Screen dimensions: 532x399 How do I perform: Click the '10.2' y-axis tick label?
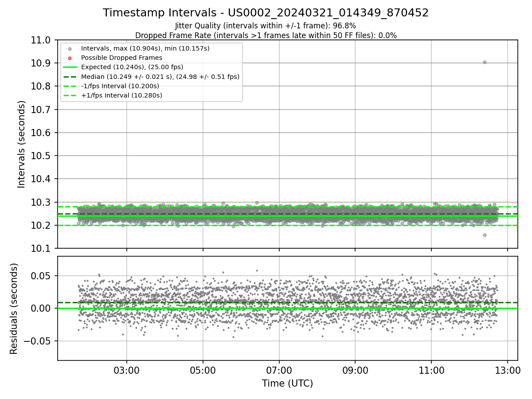41,225
